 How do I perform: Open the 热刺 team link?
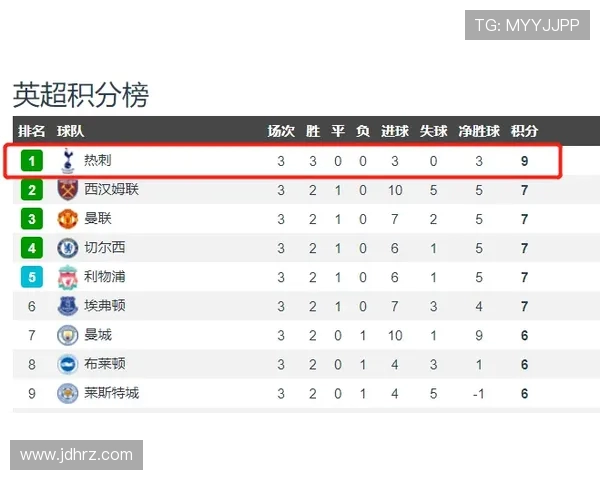click(98, 160)
